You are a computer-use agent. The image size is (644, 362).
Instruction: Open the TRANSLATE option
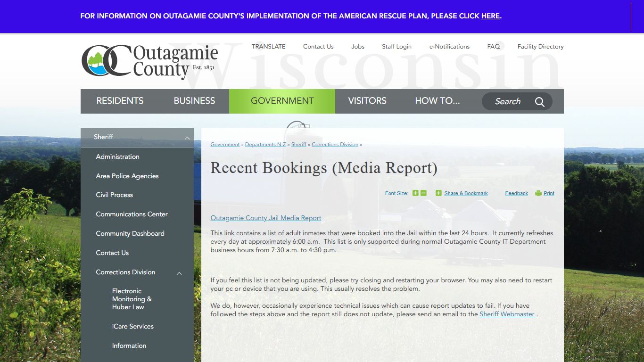(269, 46)
